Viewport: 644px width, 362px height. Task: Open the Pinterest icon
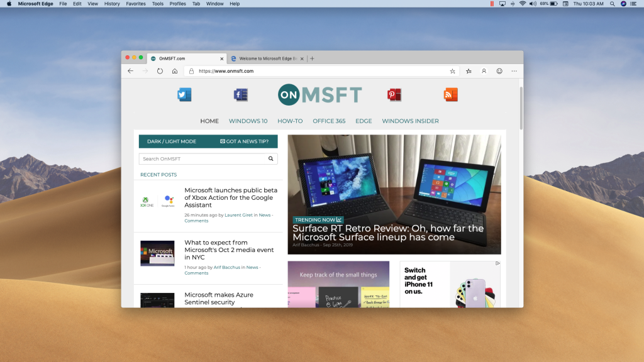point(394,94)
